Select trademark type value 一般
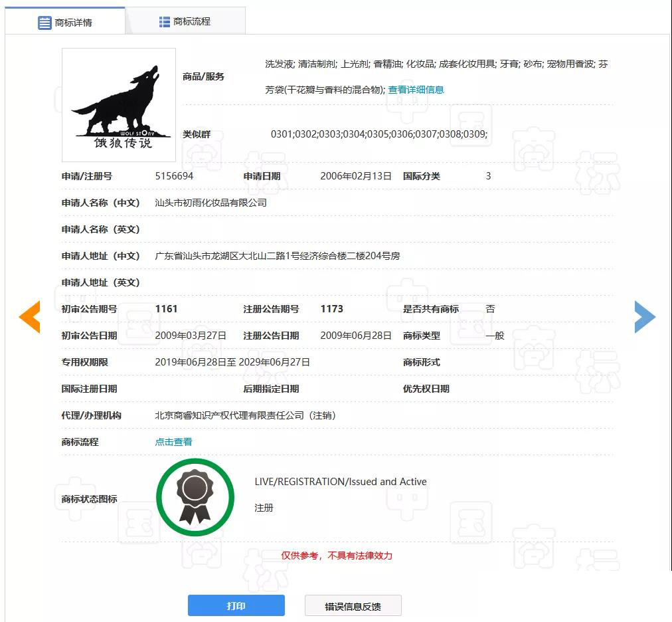 tap(495, 336)
